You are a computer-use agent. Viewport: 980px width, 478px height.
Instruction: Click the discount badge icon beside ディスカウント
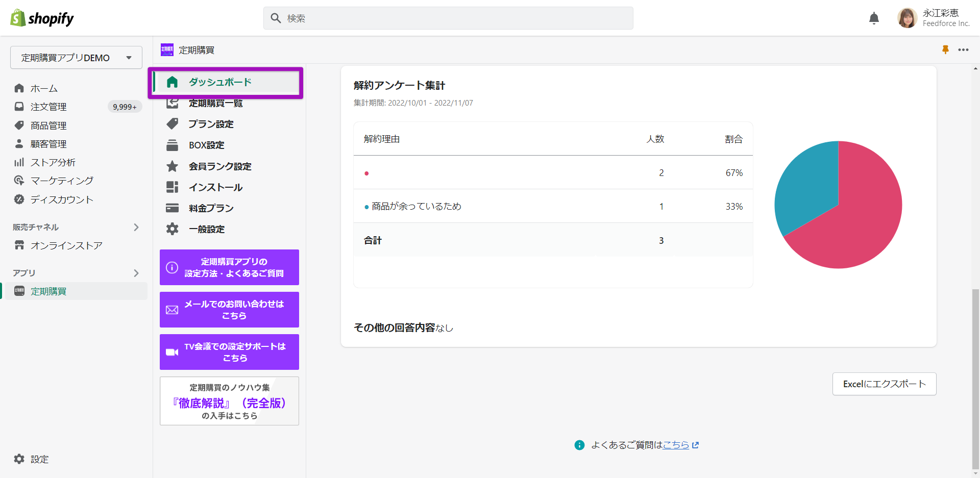click(19, 199)
